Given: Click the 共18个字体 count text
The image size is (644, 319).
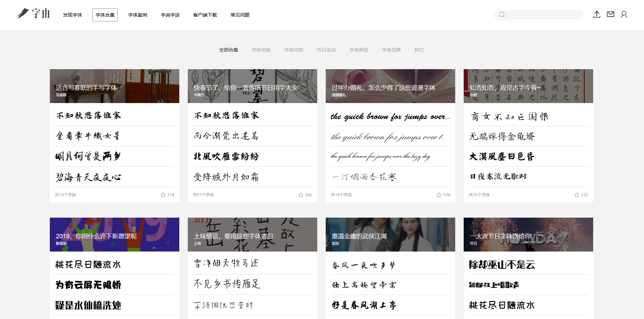Looking at the screenshot, I should tap(341, 195).
